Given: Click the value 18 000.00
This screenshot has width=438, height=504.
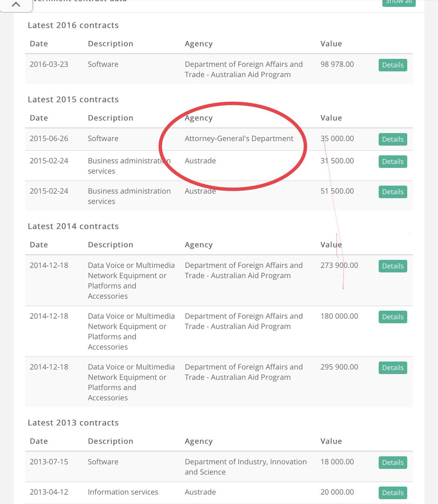Looking at the screenshot, I should point(337,462).
